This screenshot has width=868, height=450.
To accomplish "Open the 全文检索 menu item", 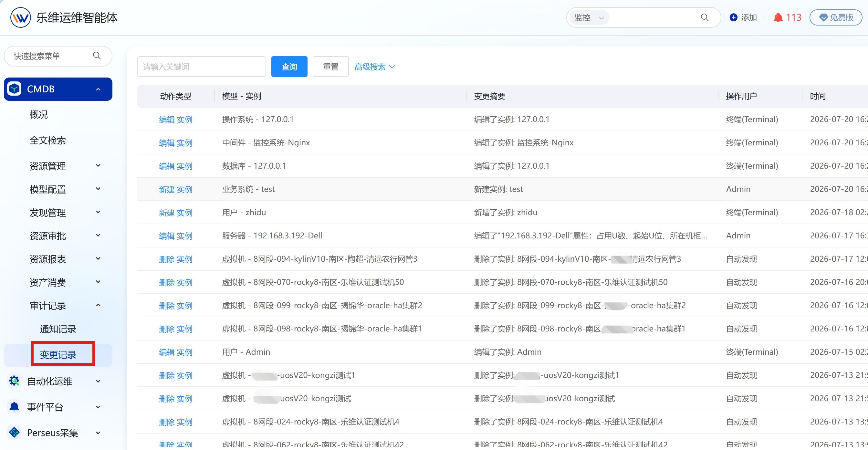I will click(47, 140).
